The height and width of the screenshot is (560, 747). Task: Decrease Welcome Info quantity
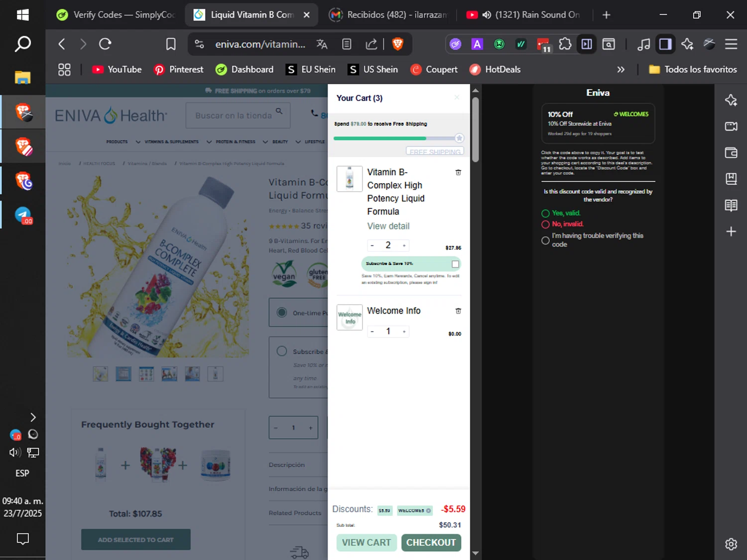tap(372, 332)
